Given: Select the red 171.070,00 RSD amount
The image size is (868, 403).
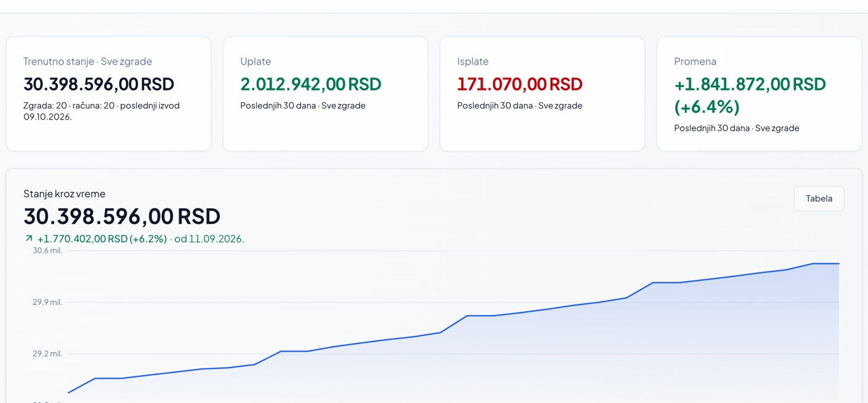Looking at the screenshot, I should click(520, 84).
